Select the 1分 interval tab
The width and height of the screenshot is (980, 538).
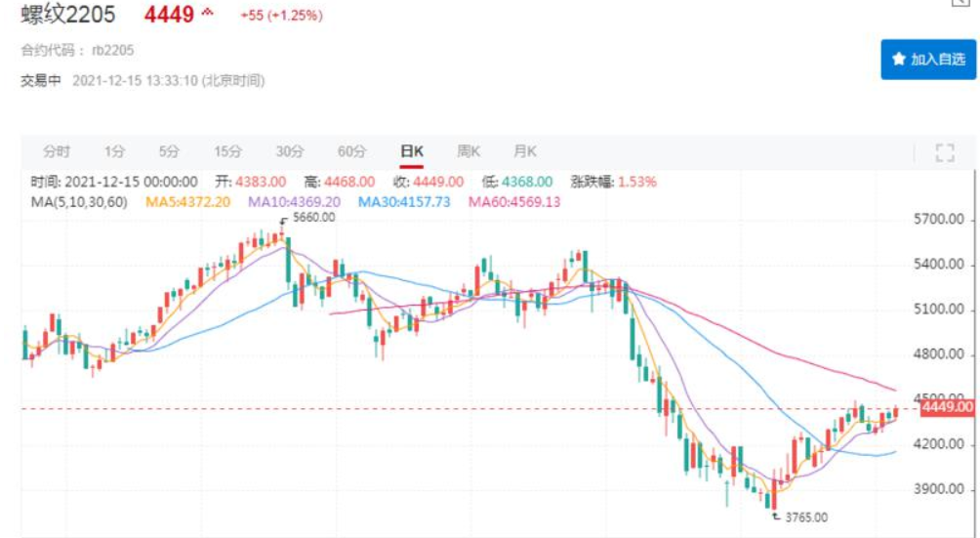(x=115, y=151)
